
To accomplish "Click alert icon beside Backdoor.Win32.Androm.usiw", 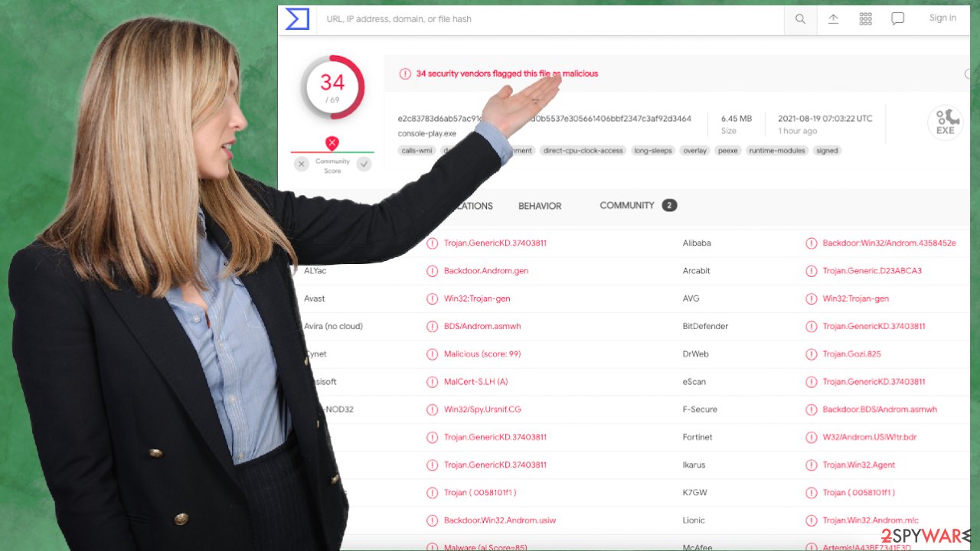I will coord(433,520).
